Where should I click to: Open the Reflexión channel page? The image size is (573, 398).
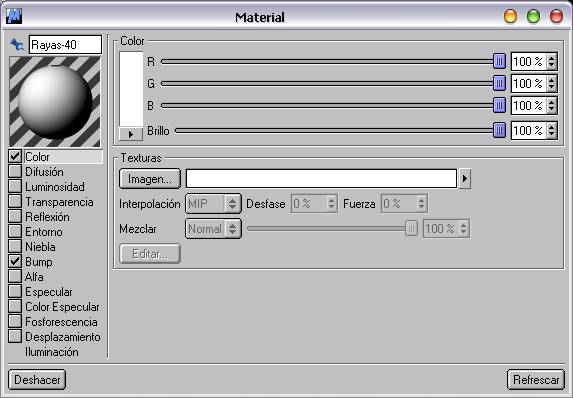[47, 217]
